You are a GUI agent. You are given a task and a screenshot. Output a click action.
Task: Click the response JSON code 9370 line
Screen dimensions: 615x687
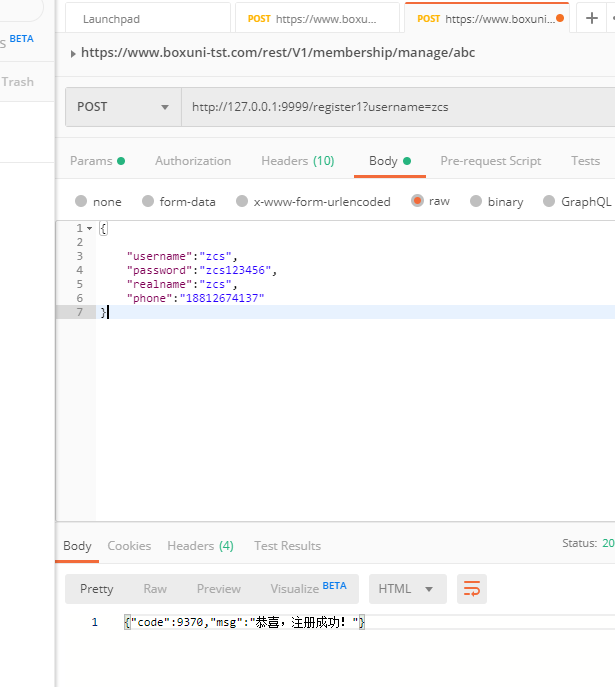(244, 622)
